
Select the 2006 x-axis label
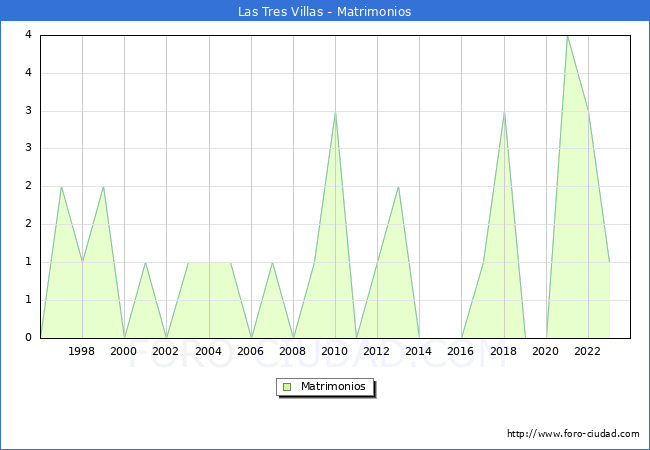click(x=251, y=351)
